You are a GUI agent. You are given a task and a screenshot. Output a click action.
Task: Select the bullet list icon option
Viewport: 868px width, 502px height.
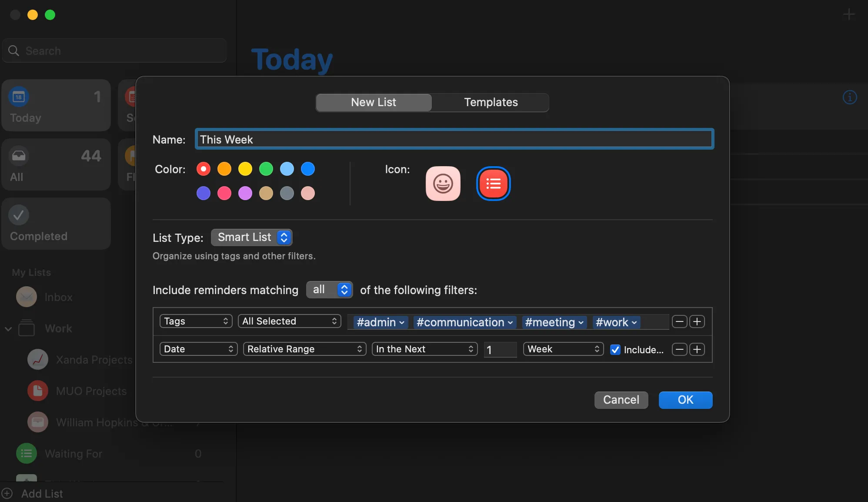tap(494, 184)
